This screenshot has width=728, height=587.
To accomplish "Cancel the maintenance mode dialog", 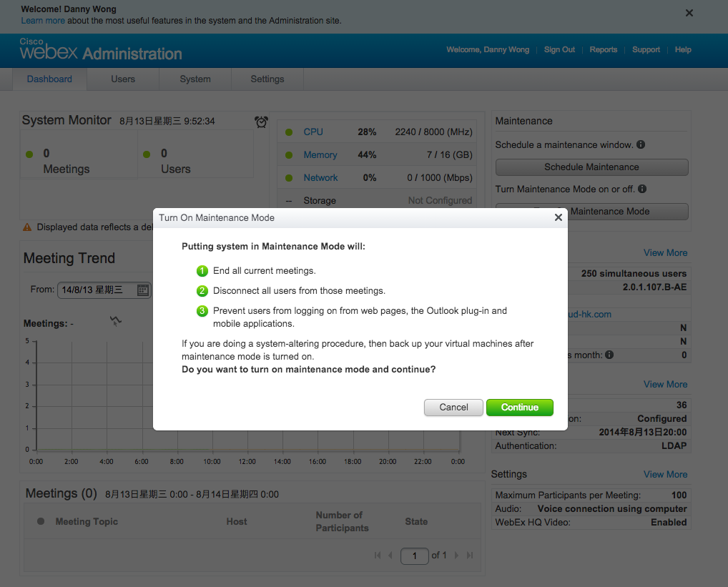I will point(453,407).
